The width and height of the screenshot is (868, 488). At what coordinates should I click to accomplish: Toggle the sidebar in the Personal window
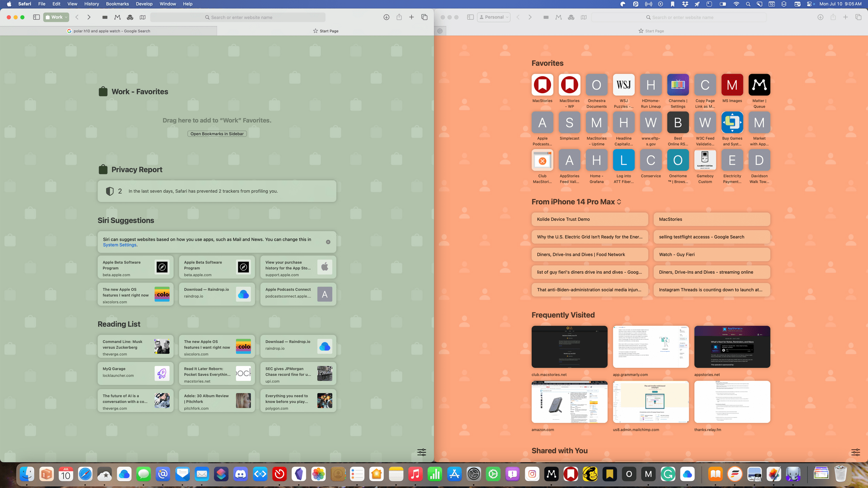pyautogui.click(x=470, y=17)
